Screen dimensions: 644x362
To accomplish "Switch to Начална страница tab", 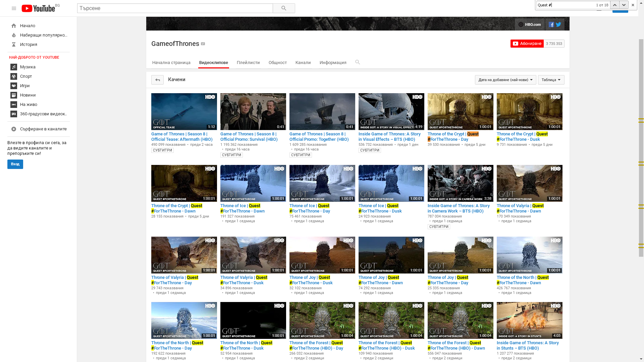I will point(171,63).
